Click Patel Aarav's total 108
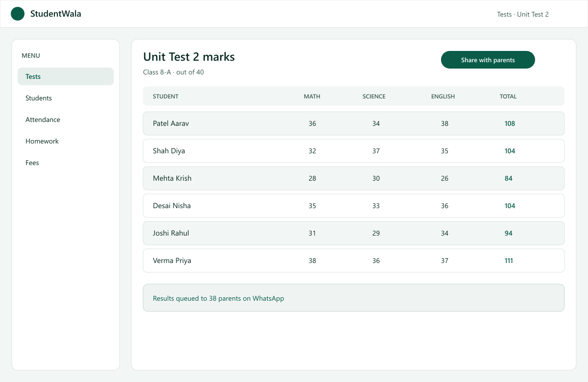This screenshot has height=382, width=588. click(510, 123)
